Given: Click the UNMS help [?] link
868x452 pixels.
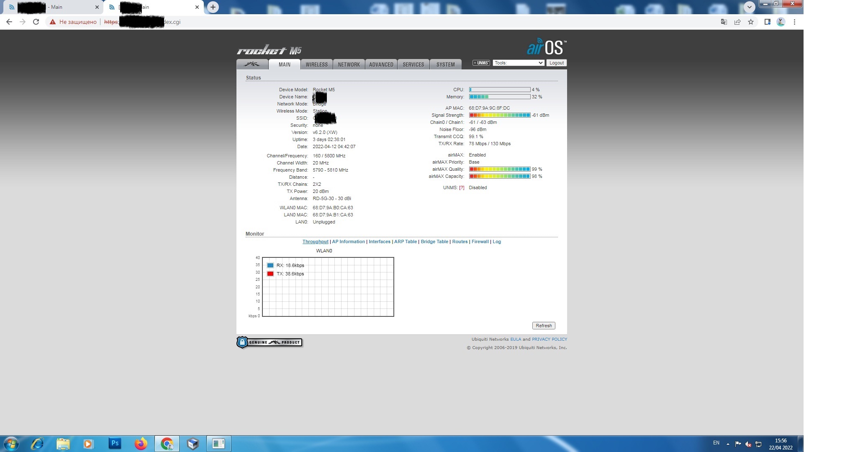Looking at the screenshot, I should point(462,187).
